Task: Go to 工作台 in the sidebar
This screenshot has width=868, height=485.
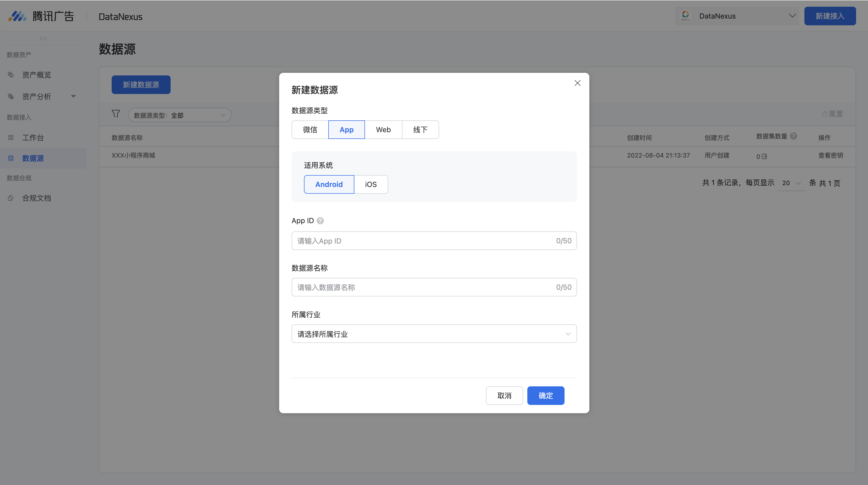Action: click(x=33, y=138)
